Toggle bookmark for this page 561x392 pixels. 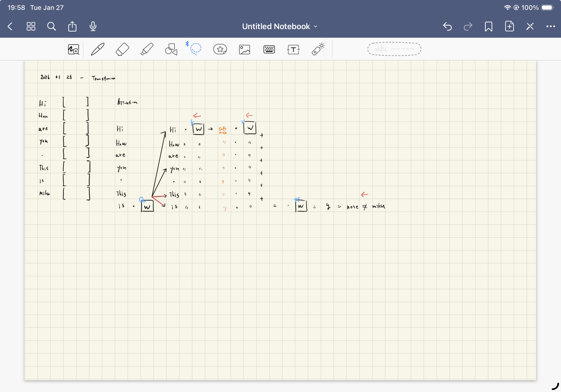click(488, 26)
